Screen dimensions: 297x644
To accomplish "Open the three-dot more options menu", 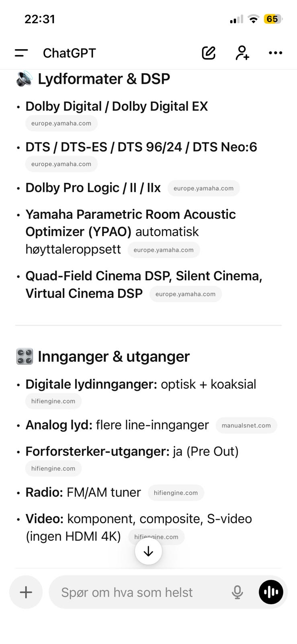I will [x=275, y=53].
